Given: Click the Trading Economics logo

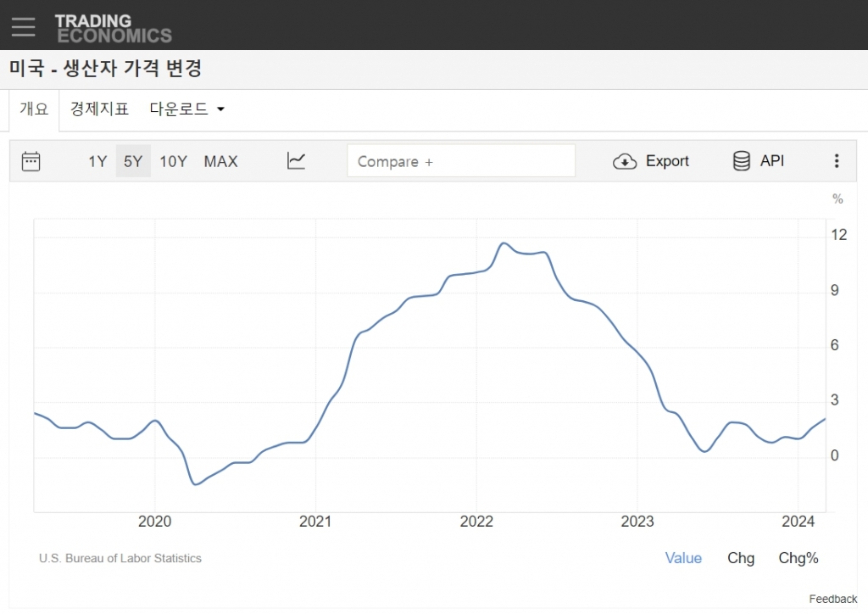Looking at the screenshot, I should tap(113, 28).
